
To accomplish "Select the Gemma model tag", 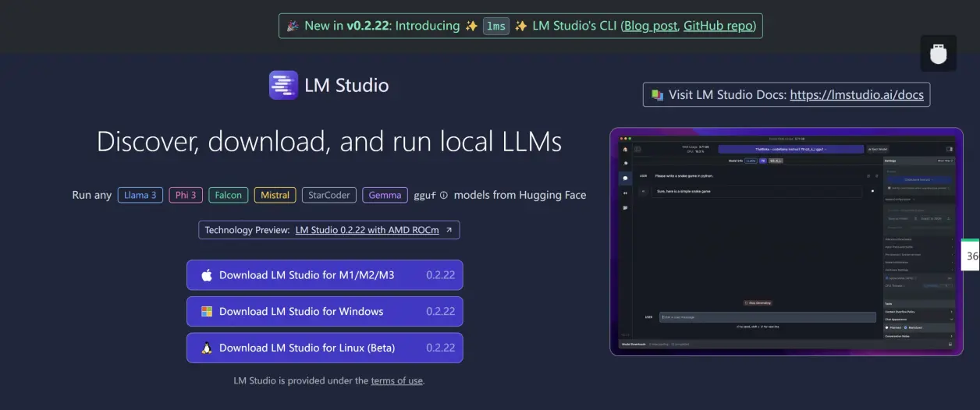I will coord(385,195).
